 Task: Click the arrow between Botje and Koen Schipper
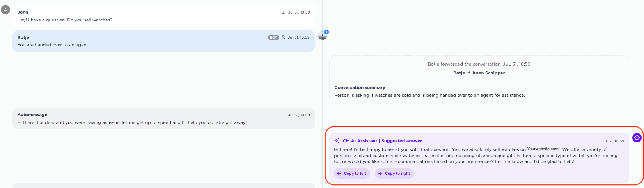click(469, 73)
